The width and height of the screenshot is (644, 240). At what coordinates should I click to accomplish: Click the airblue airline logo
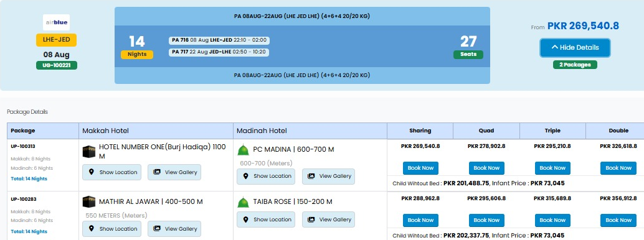click(56, 22)
